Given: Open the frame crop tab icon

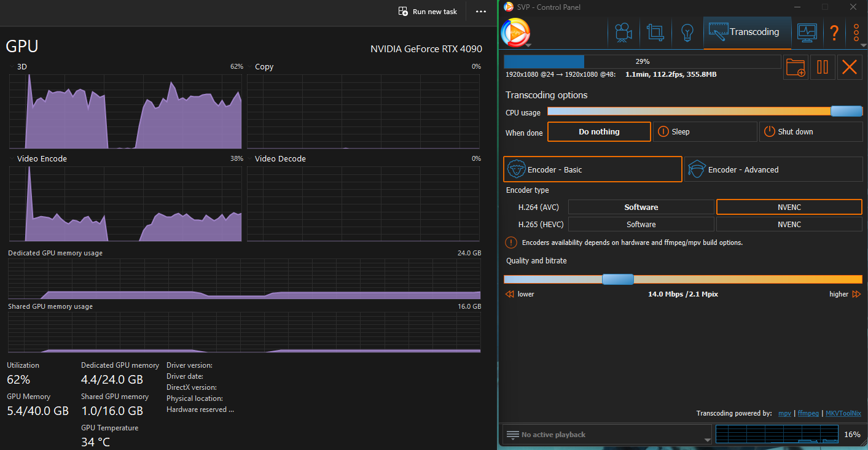Looking at the screenshot, I should coord(655,32).
